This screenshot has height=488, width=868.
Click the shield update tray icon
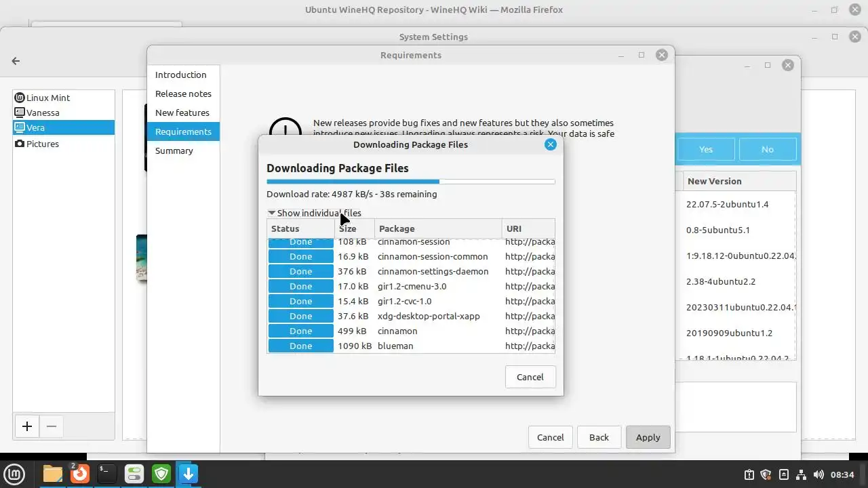pos(766,474)
